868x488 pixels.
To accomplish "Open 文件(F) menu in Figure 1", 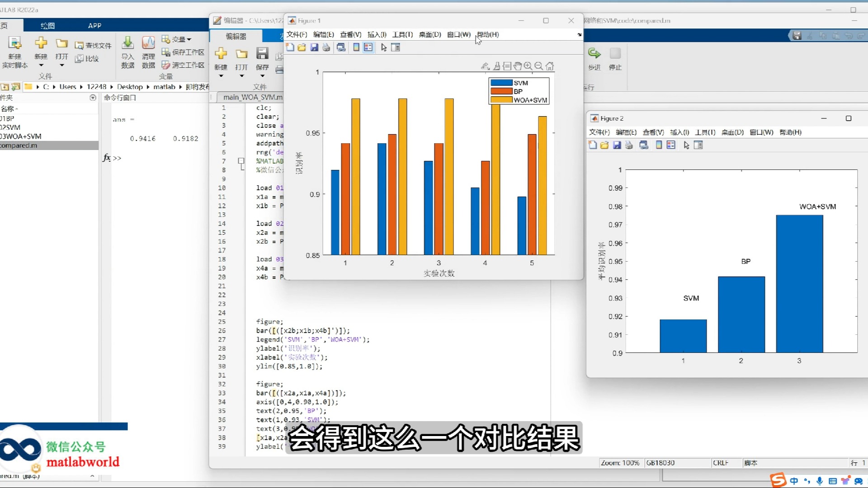I will 297,34.
